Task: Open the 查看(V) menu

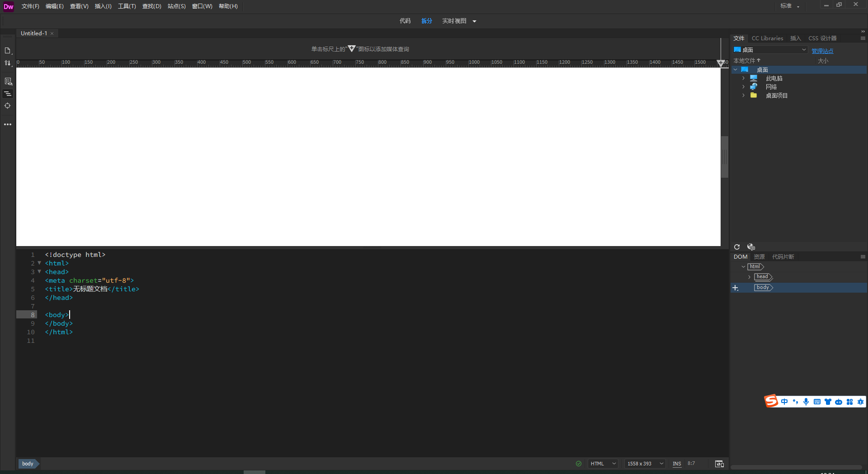Action: pyautogui.click(x=79, y=6)
